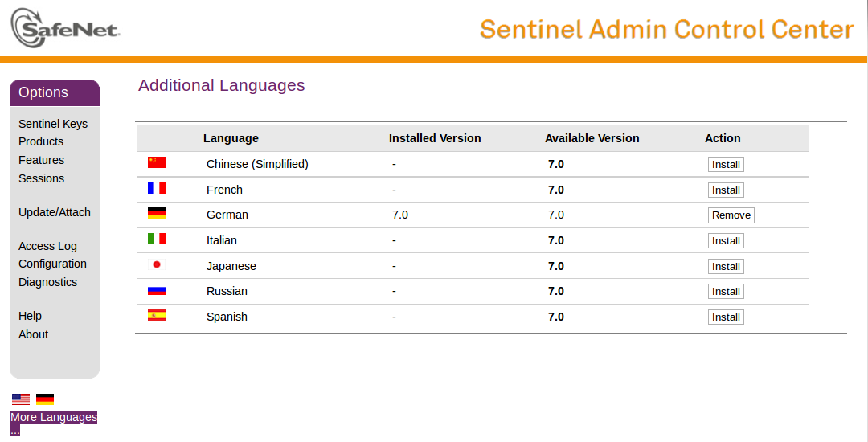Screen dimensions: 868x442
Task: Click the Italian language name
Action: (222, 240)
